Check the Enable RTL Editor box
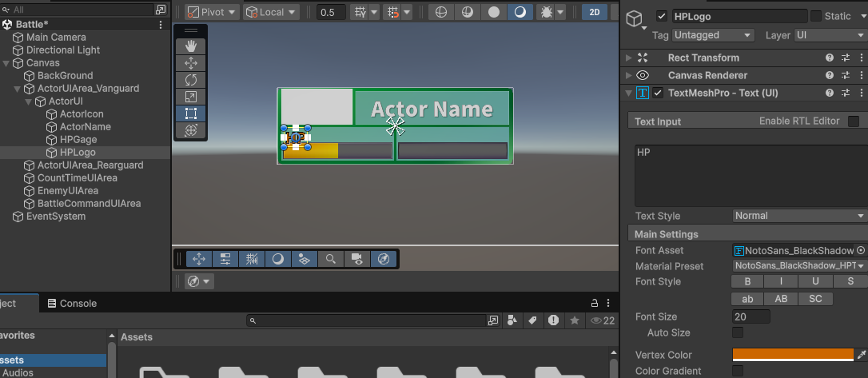Viewport: 868px width, 378px height. coord(853,121)
